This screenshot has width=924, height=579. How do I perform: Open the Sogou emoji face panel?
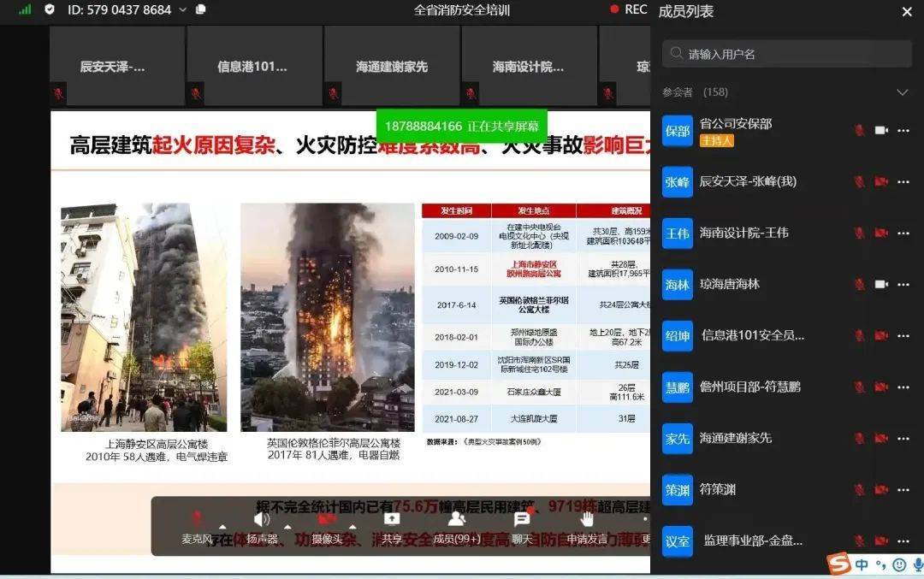[x=899, y=564]
